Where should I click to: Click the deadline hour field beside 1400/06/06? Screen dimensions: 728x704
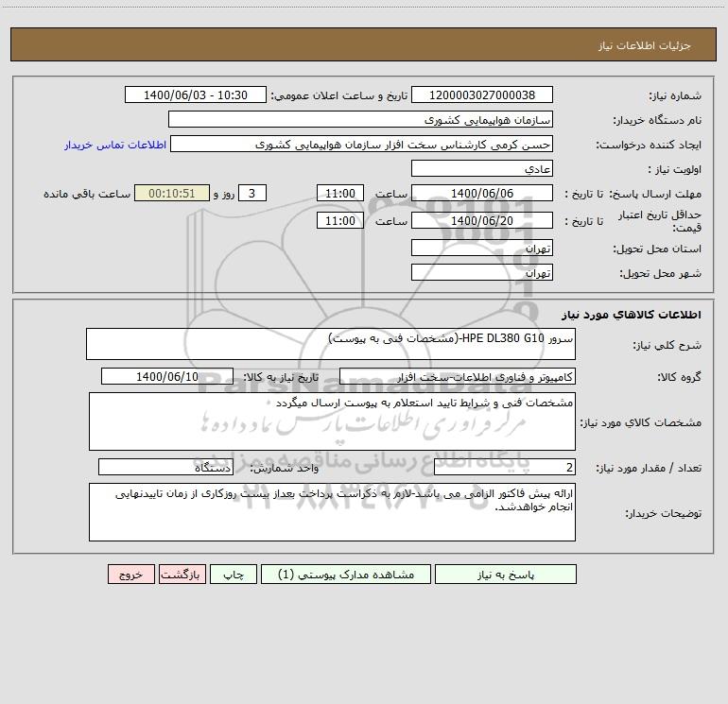[x=339, y=193]
